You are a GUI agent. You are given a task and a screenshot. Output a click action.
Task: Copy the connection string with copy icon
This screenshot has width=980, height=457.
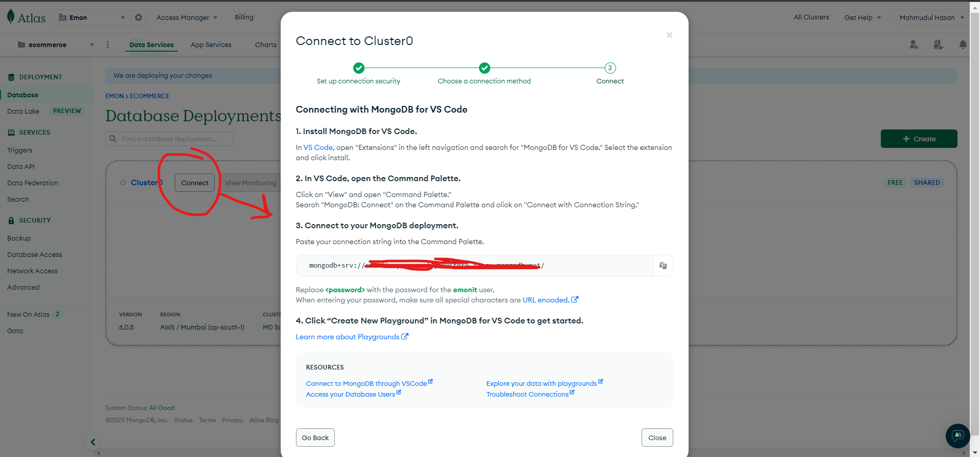663,266
